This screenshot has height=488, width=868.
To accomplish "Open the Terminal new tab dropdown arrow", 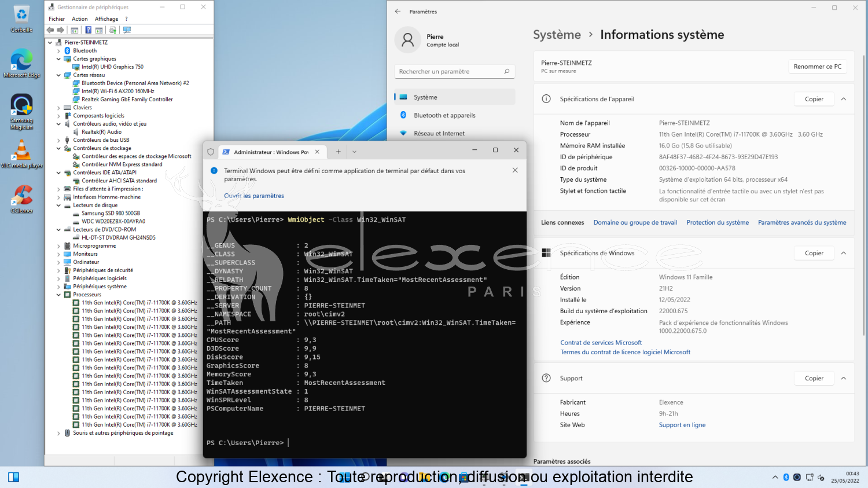I will (x=354, y=152).
